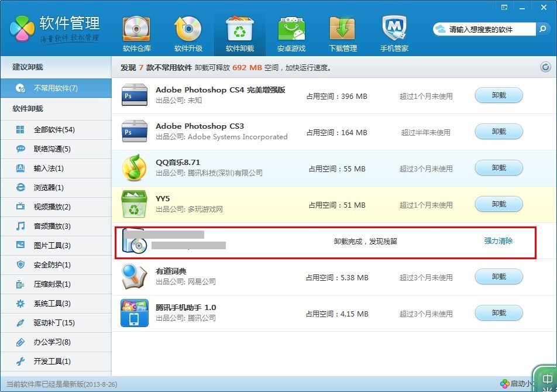Click 卸载 button for YY5
The width and height of the screenshot is (557, 392).
[x=498, y=204]
